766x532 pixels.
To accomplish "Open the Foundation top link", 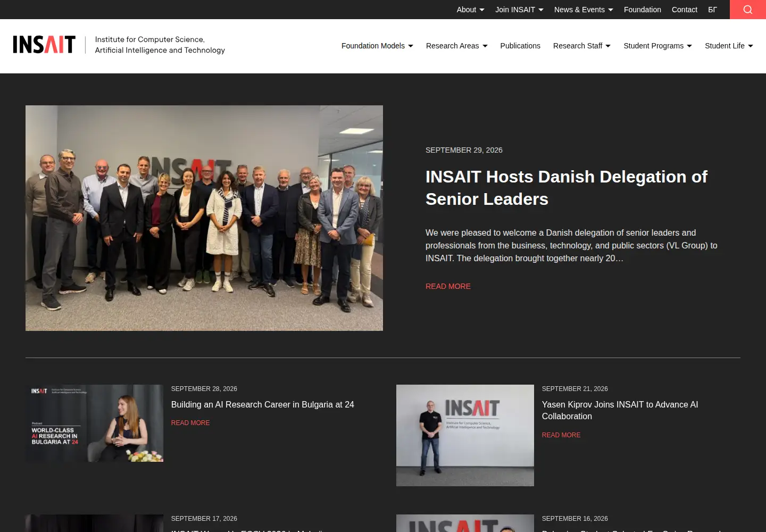I will coord(642,10).
